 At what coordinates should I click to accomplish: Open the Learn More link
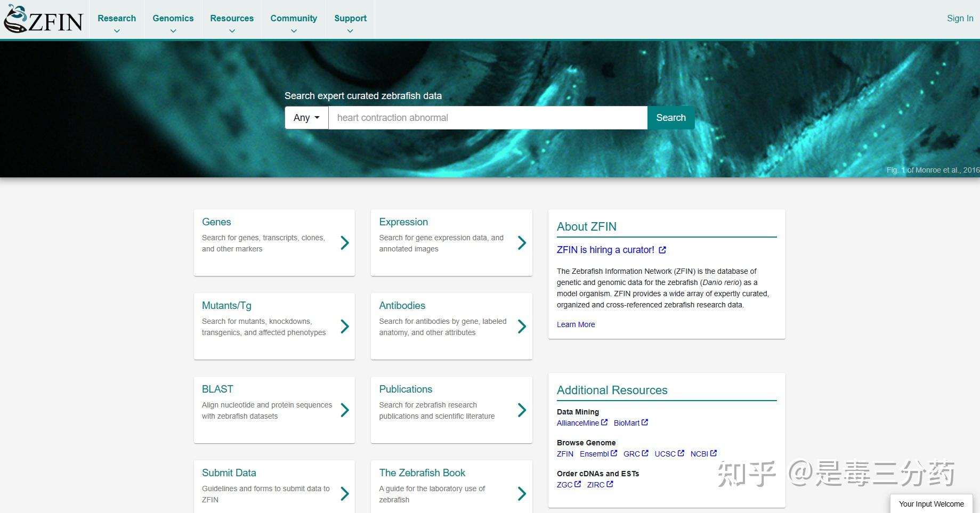pos(576,324)
